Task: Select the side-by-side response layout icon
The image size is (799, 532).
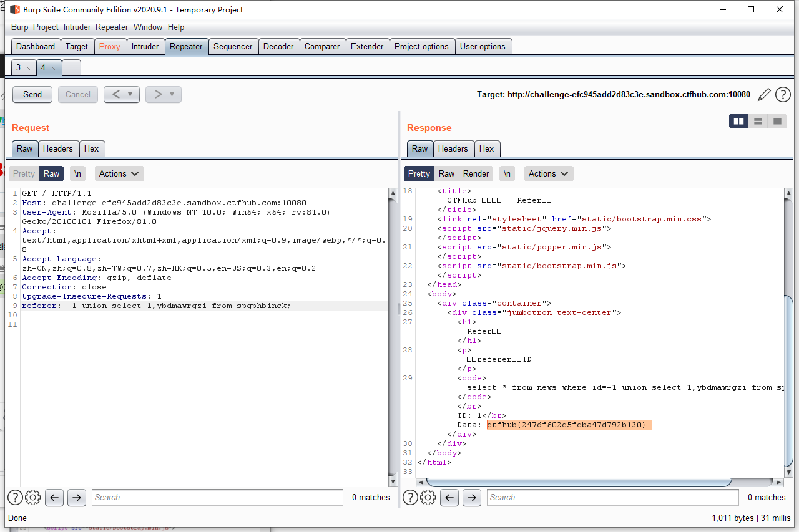Action: click(738, 121)
